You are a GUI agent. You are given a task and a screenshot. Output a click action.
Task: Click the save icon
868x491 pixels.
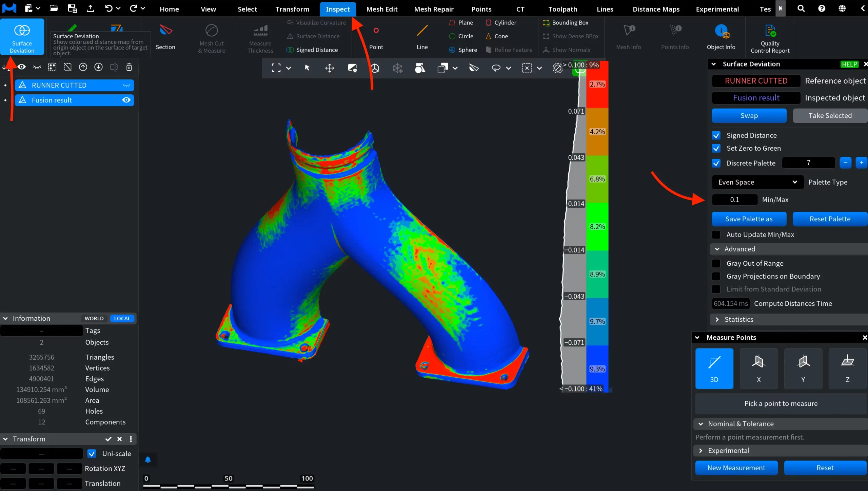[72, 8]
